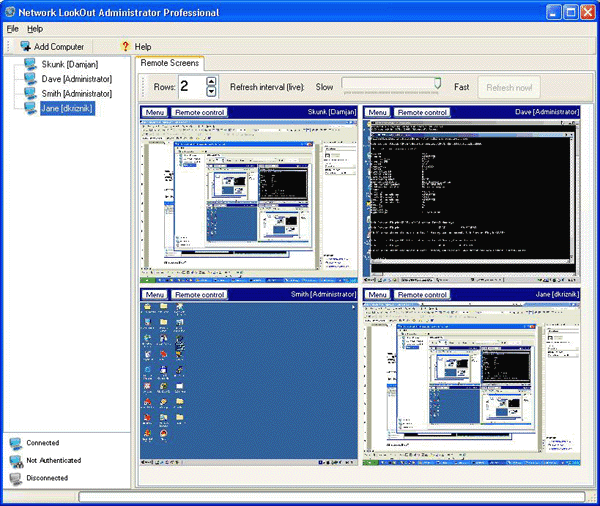Open the Menu dropdown for Skunk screen
Screen dimensions: 600x506
pyautogui.click(x=154, y=112)
